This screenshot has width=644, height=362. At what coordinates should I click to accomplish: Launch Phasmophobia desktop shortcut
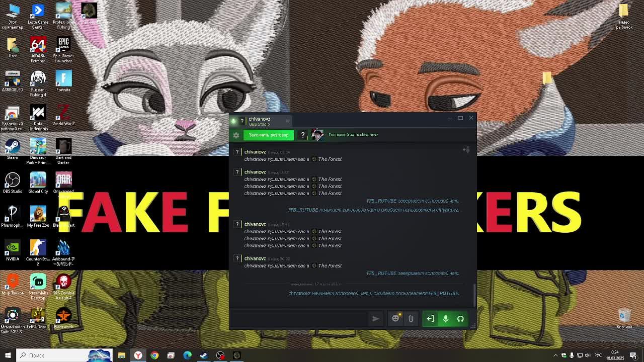[x=13, y=217]
